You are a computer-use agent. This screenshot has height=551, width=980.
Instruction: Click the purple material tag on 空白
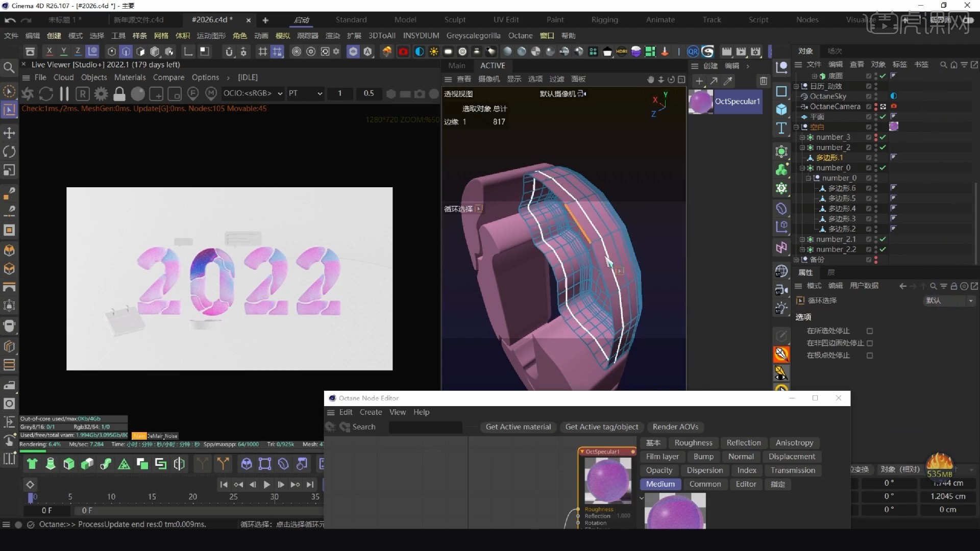[894, 127]
